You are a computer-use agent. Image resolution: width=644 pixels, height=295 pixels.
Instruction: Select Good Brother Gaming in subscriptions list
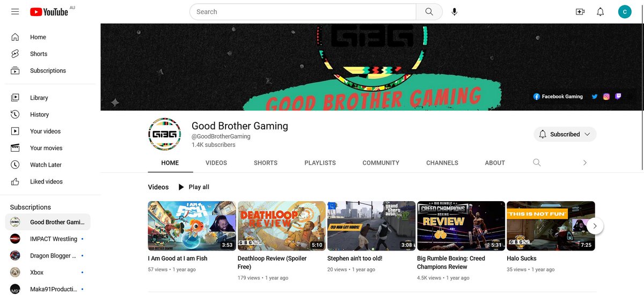[48, 222]
